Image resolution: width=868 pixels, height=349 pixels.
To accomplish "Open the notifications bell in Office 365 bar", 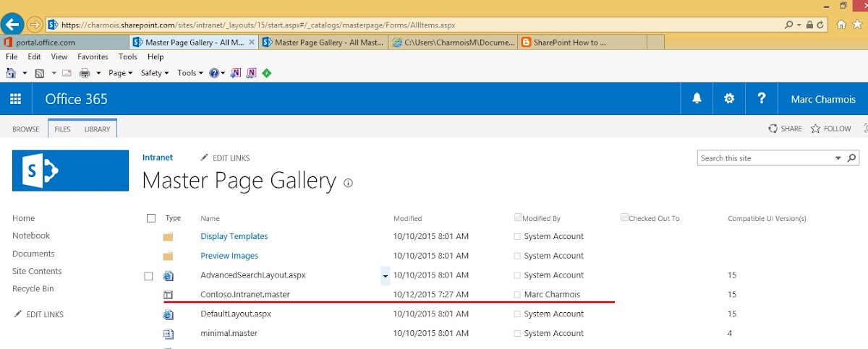I will point(697,99).
